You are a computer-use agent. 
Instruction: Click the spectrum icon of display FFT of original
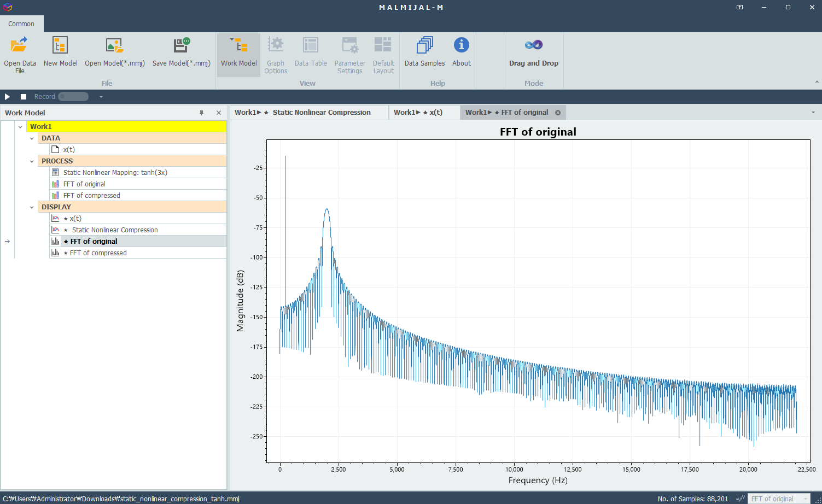pyautogui.click(x=55, y=241)
